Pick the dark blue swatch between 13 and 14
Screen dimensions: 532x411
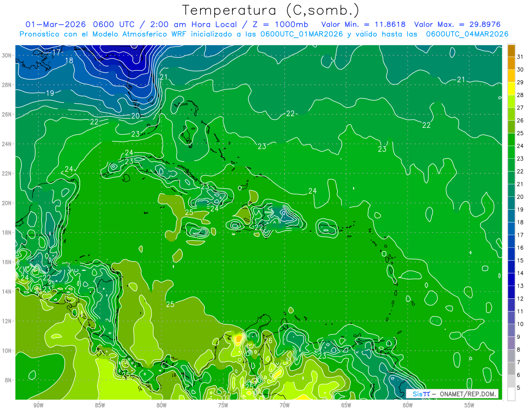coord(511,279)
